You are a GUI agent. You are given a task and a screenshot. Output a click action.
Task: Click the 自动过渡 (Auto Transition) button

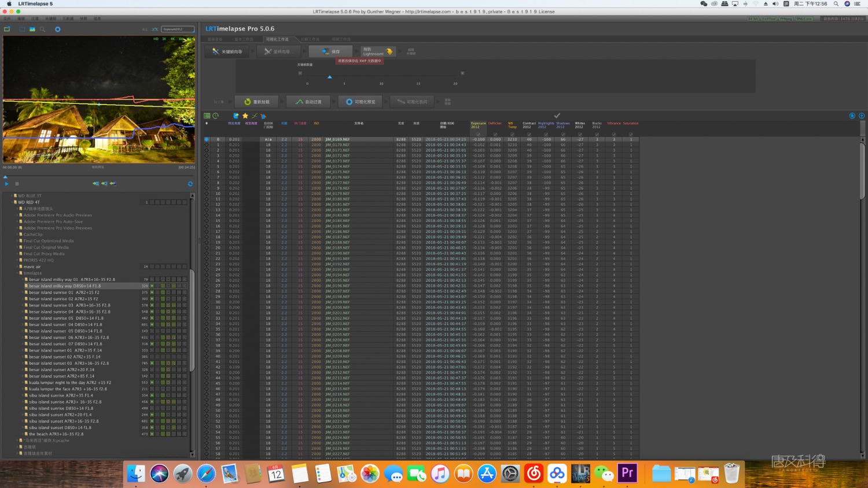pos(308,102)
